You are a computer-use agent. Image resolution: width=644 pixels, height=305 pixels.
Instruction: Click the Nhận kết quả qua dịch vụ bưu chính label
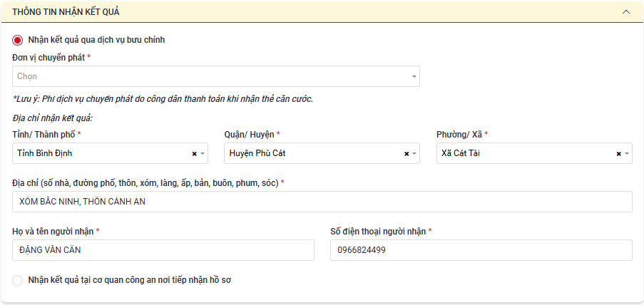click(96, 40)
